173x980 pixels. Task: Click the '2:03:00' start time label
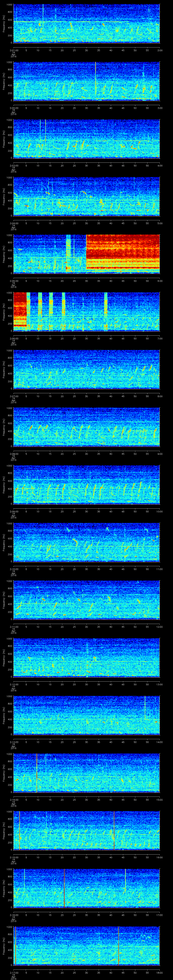pyautogui.click(x=14, y=165)
